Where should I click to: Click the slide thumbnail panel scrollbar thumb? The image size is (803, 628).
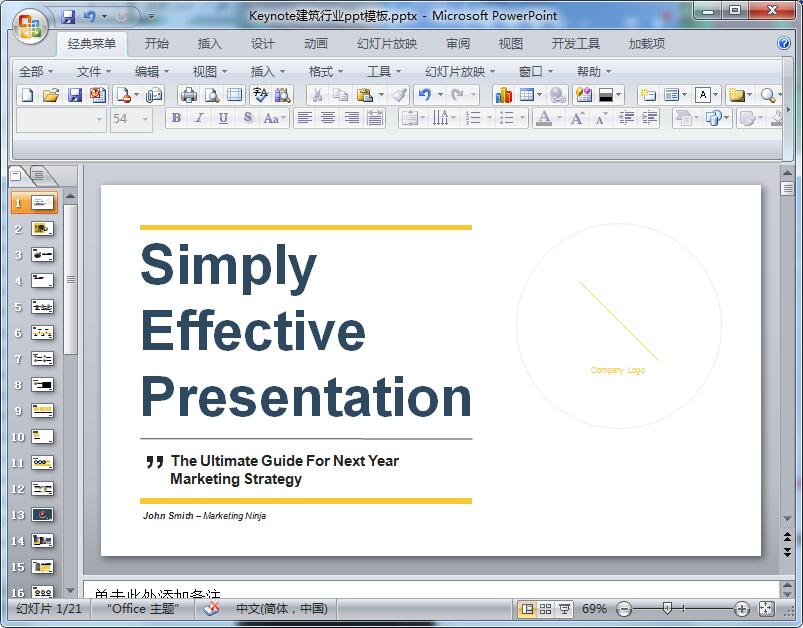[71, 279]
